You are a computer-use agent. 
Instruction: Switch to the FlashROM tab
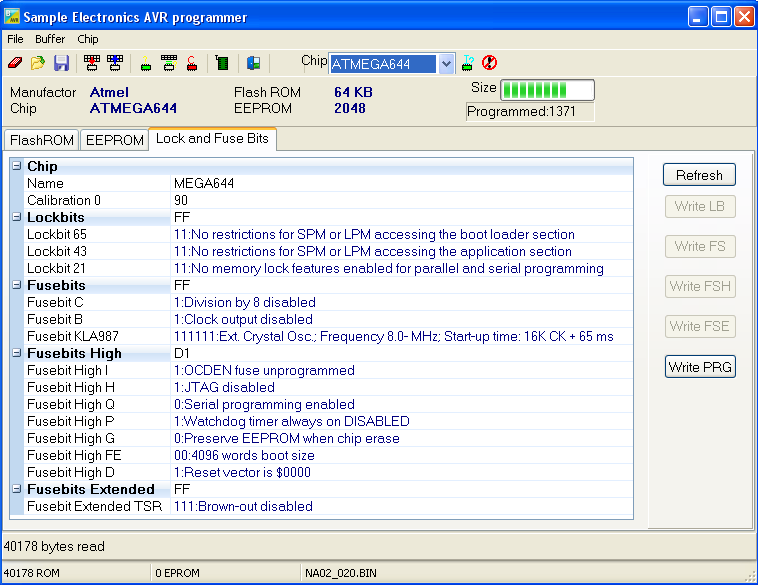42,140
